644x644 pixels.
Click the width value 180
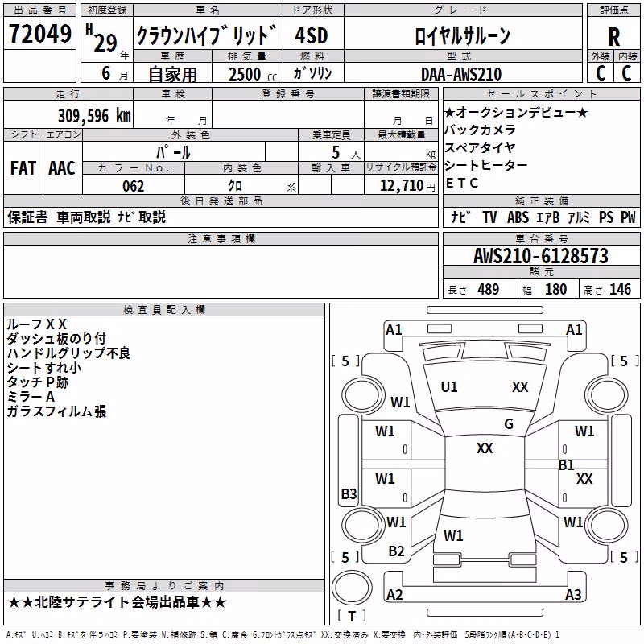point(555,290)
